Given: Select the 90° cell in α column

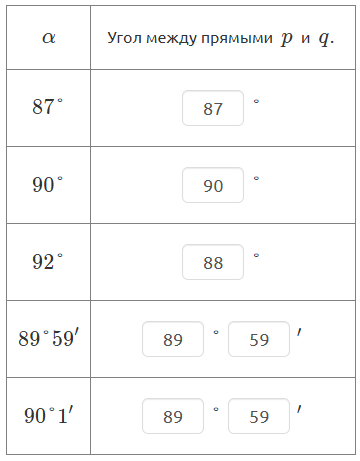Looking at the screenshot, I should tap(47, 184).
